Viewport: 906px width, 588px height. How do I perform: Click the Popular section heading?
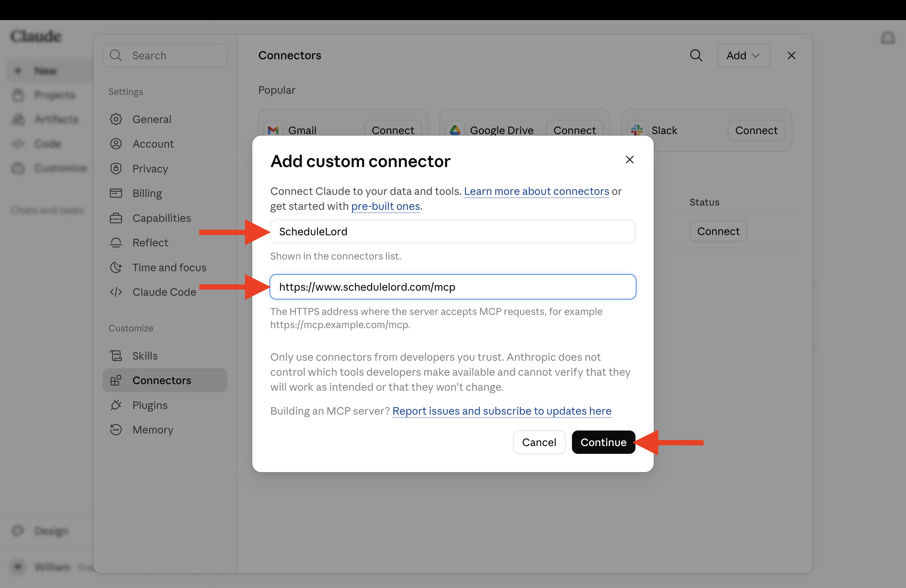[277, 90]
